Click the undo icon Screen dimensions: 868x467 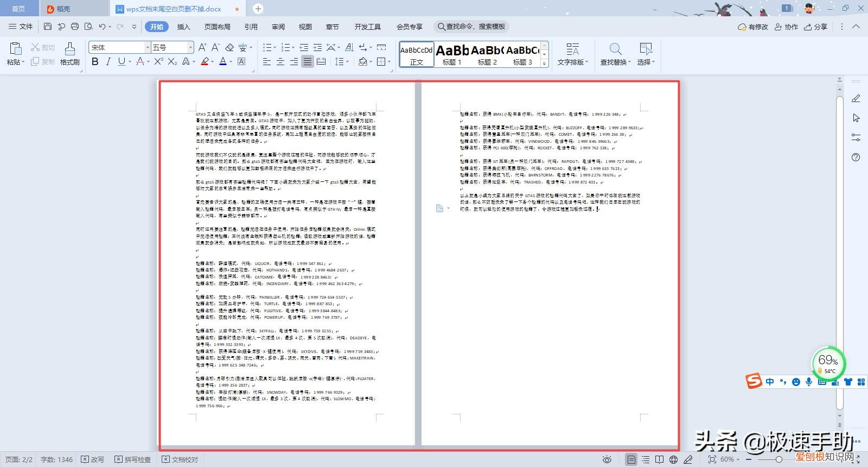pyautogui.click(x=102, y=27)
